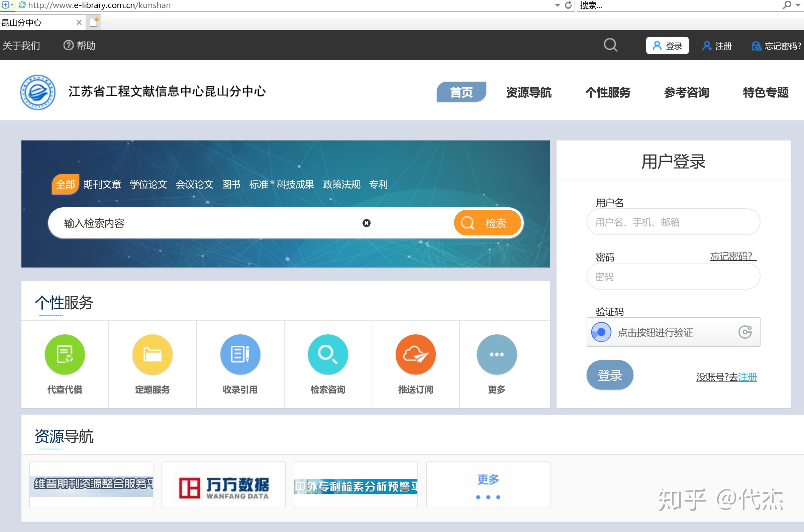The image size is (804, 532).
Task: Select the 政策法规 search category
Action: (x=341, y=184)
